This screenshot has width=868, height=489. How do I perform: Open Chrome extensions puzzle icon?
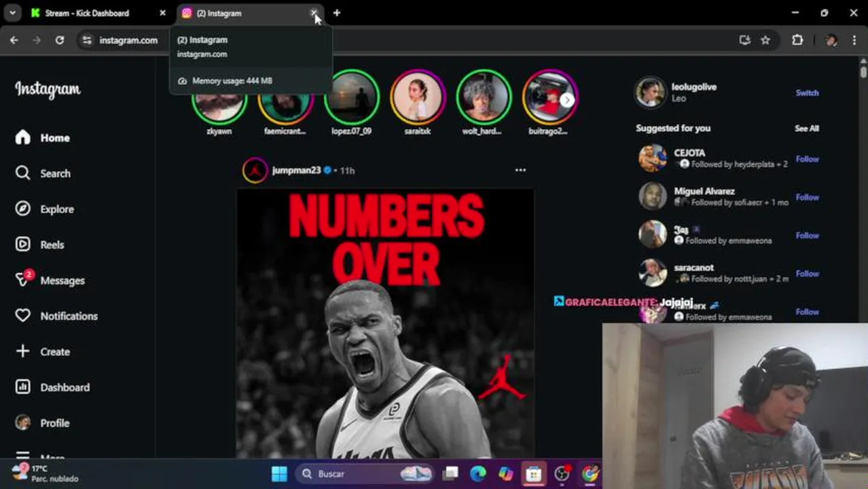(797, 40)
